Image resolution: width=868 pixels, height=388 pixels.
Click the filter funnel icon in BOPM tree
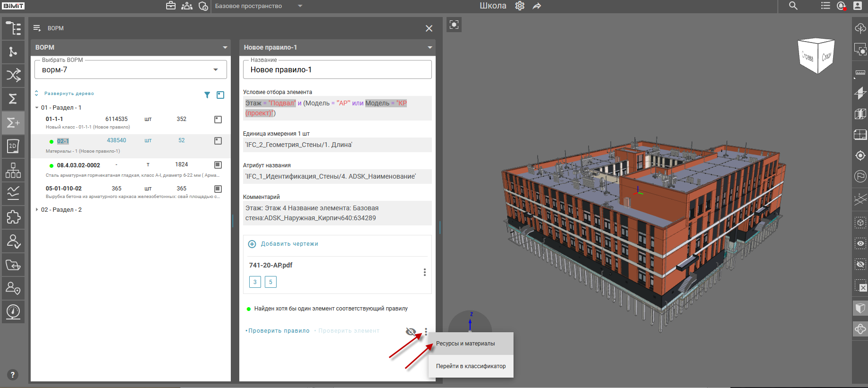pyautogui.click(x=207, y=95)
